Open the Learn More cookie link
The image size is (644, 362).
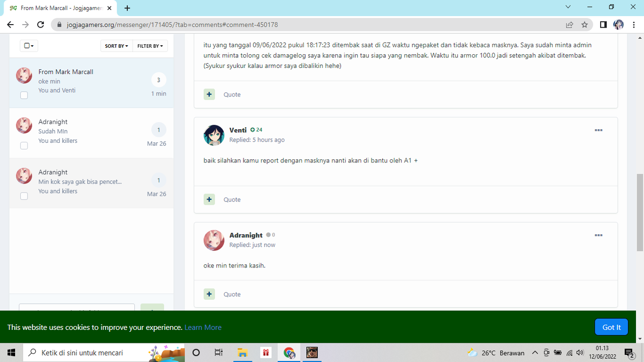pyautogui.click(x=203, y=327)
